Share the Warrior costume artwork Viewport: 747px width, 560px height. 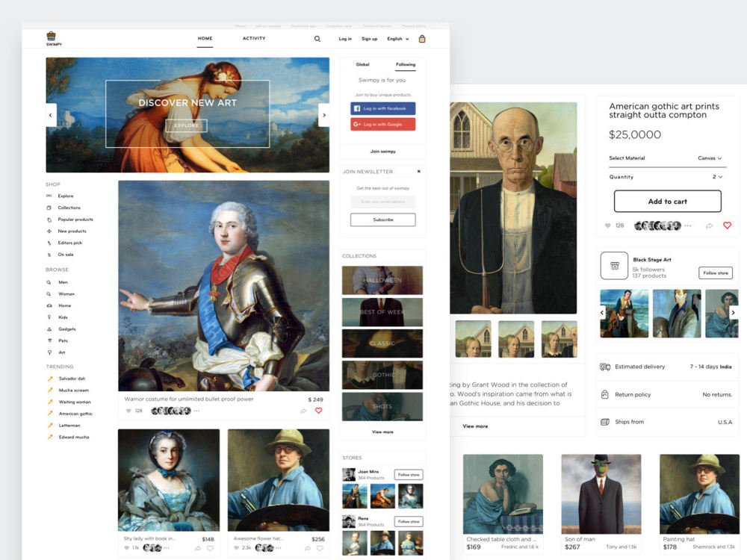303,411
